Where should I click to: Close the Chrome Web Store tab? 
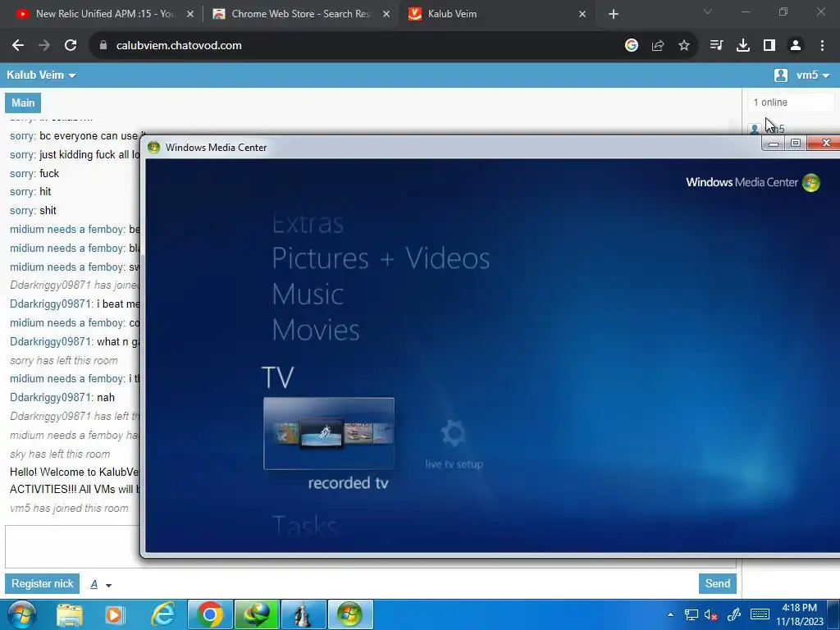386,14
